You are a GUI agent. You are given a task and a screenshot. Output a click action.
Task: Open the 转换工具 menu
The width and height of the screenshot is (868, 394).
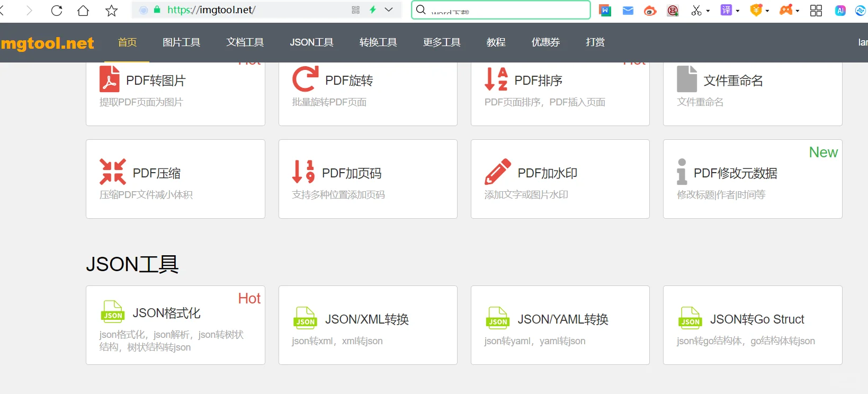point(378,42)
